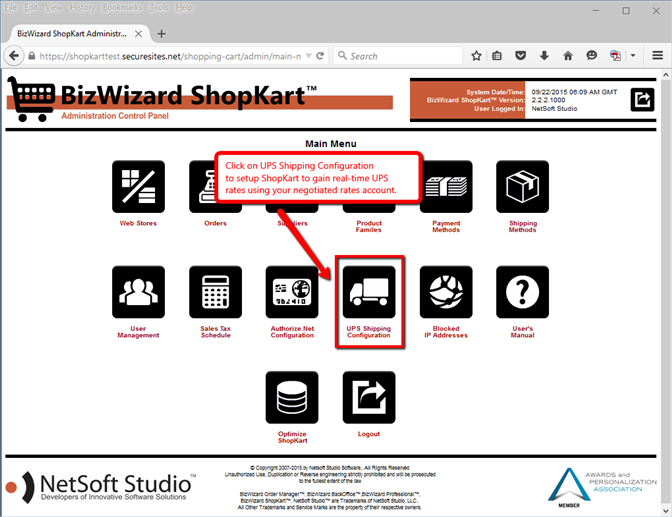Open the hamburger menu
Viewport: 672px width, 517px height.
(657, 56)
